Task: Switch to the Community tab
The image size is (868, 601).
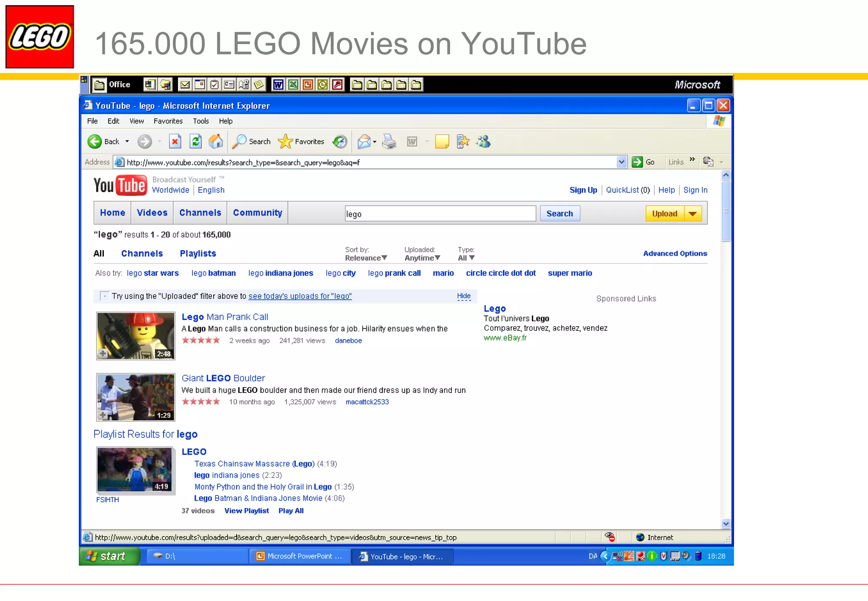Action: (x=258, y=213)
